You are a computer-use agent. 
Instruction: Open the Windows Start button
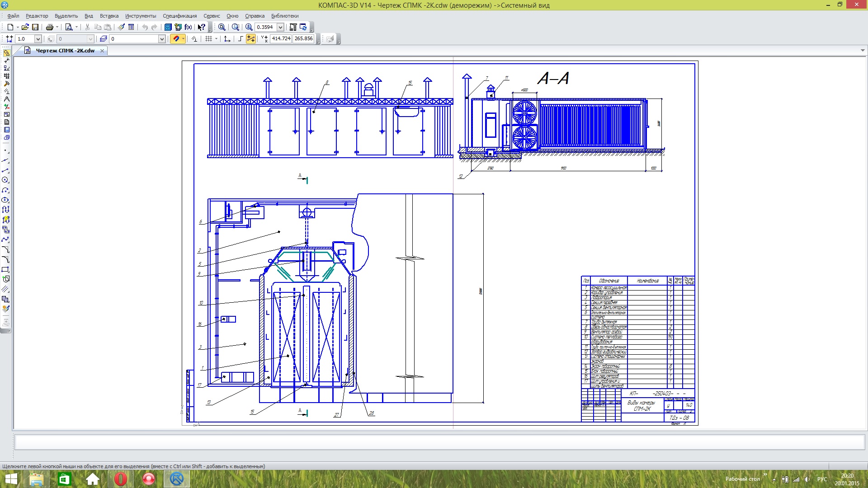[11, 479]
